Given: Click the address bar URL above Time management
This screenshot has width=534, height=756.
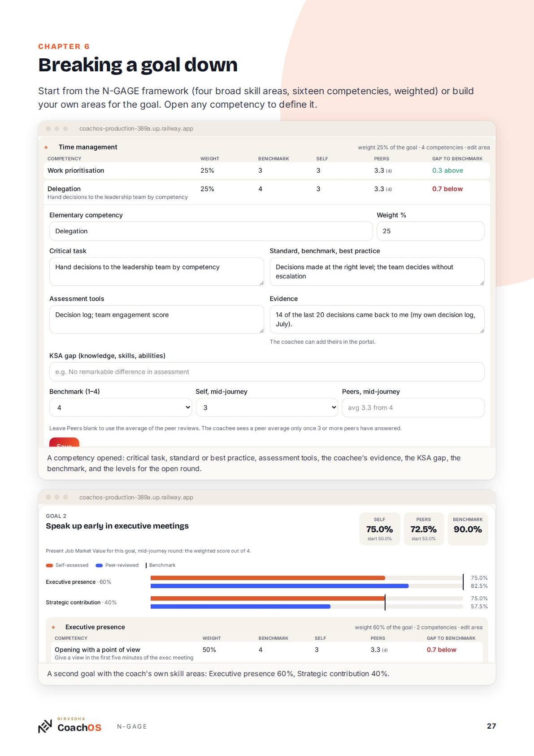Looking at the screenshot, I should pyautogui.click(x=136, y=129).
